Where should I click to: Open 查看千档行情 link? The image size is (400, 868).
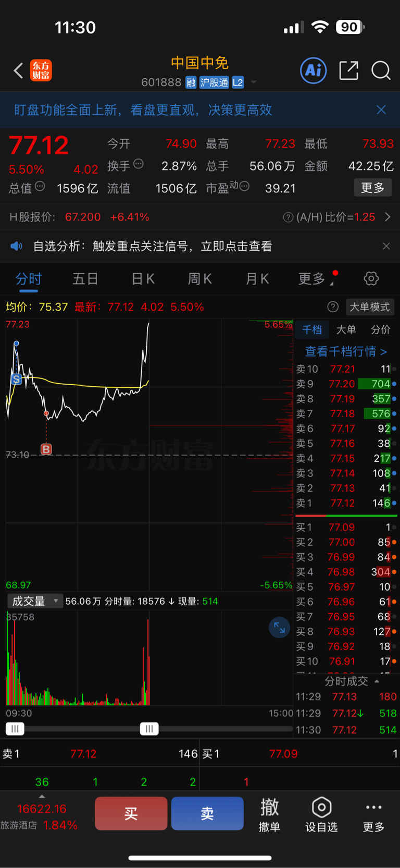coord(346,351)
